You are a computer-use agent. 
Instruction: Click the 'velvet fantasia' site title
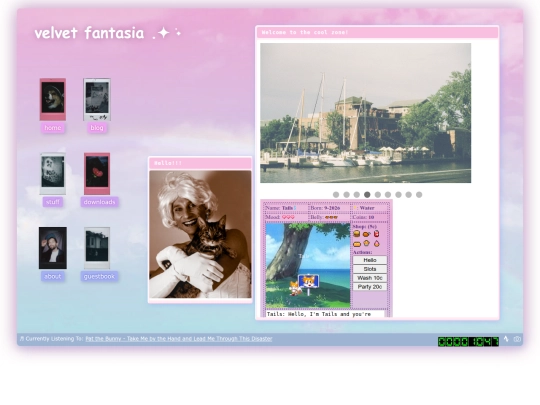coord(107,33)
